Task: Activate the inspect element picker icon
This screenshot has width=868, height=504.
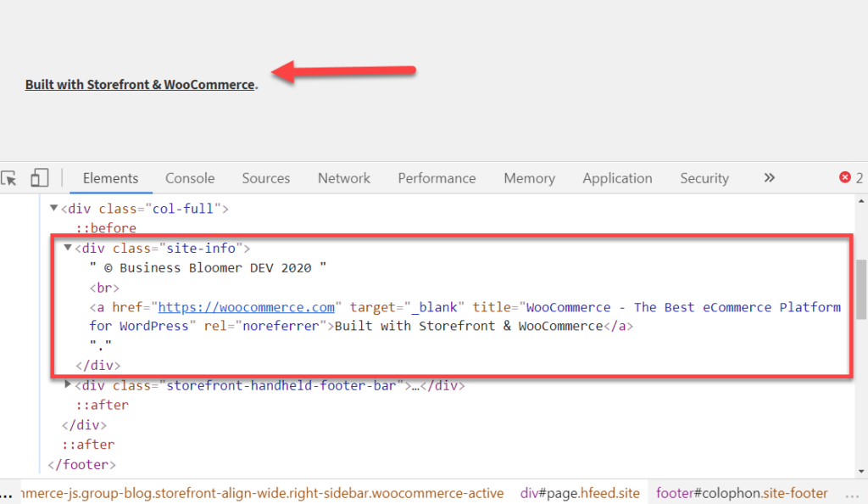Action: click(8, 178)
